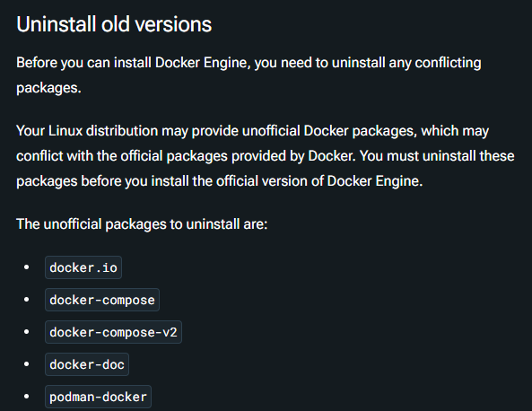Click the phrase 'You must uninstall these'
Viewport: 532px width, 411px height.
pyautogui.click(x=437, y=156)
